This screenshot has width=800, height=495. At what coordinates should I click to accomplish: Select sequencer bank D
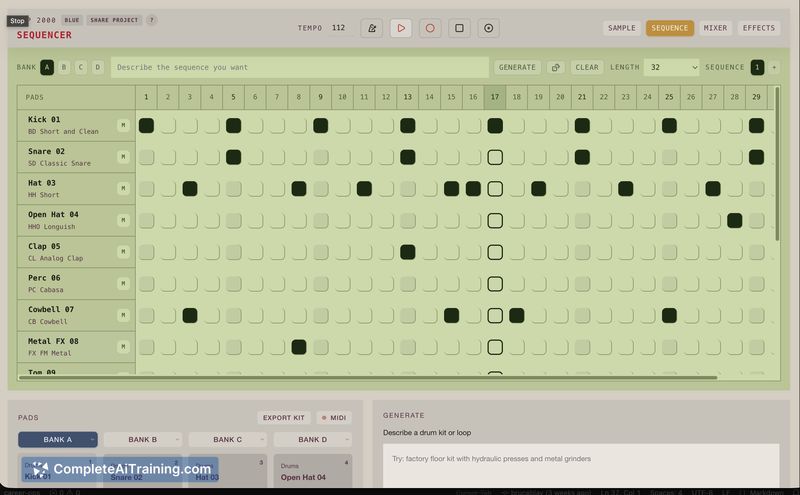97,67
